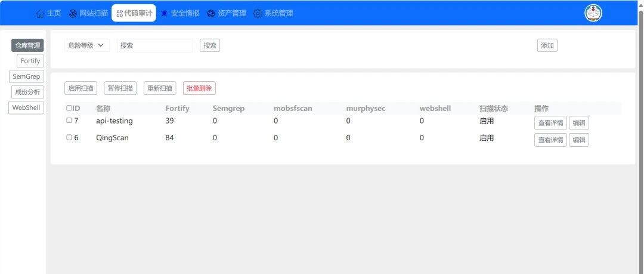Viewport: 644px width, 274px height.
Task: Click Fortify count 84
Action: pyautogui.click(x=169, y=138)
